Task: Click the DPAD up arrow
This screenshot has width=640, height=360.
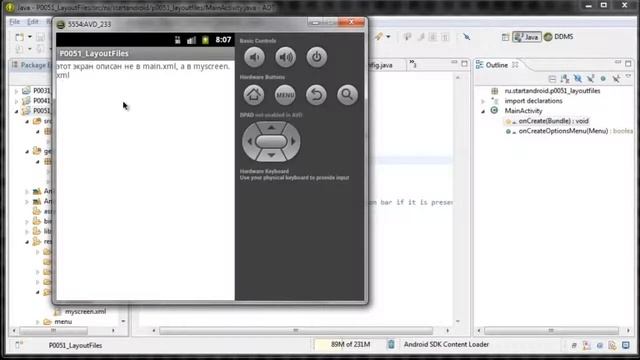Action: coord(271,127)
